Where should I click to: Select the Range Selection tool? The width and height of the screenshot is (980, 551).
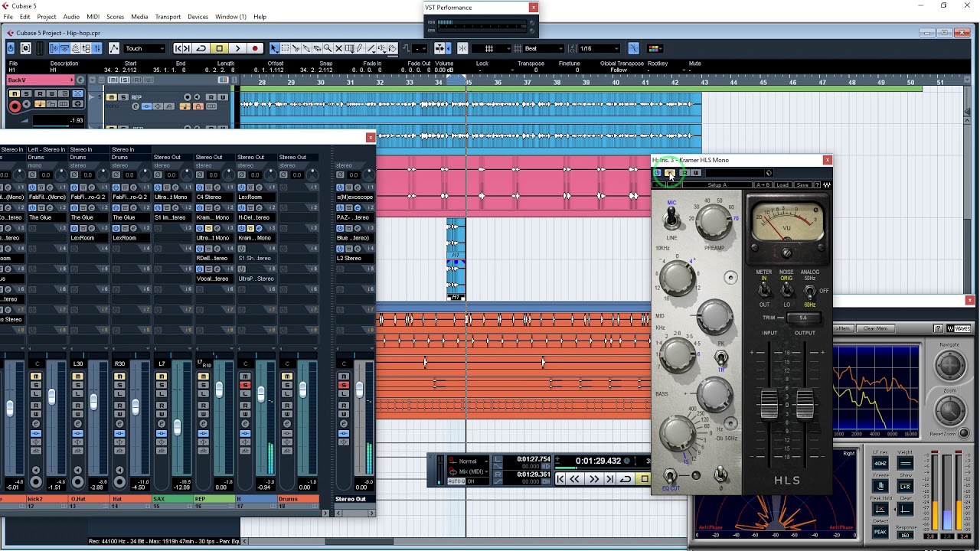(x=285, y=48)
